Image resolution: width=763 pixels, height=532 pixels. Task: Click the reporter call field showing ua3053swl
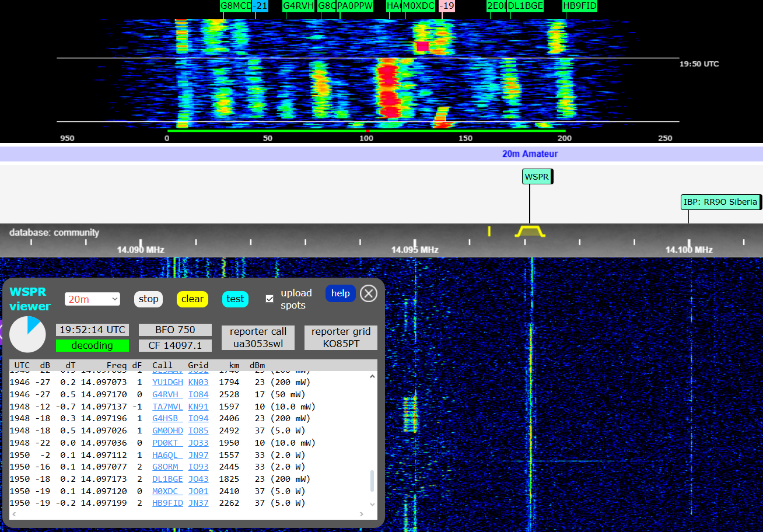pos(258,337)
